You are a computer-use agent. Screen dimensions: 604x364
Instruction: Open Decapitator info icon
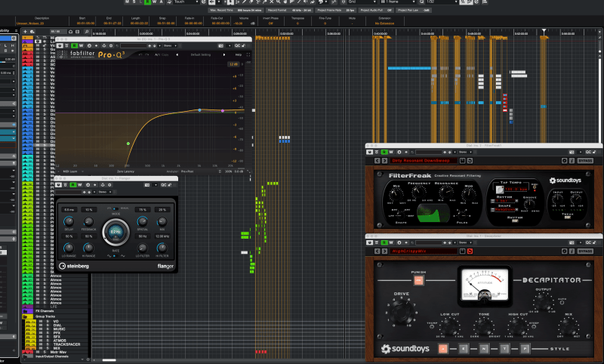tap(572, 251)
